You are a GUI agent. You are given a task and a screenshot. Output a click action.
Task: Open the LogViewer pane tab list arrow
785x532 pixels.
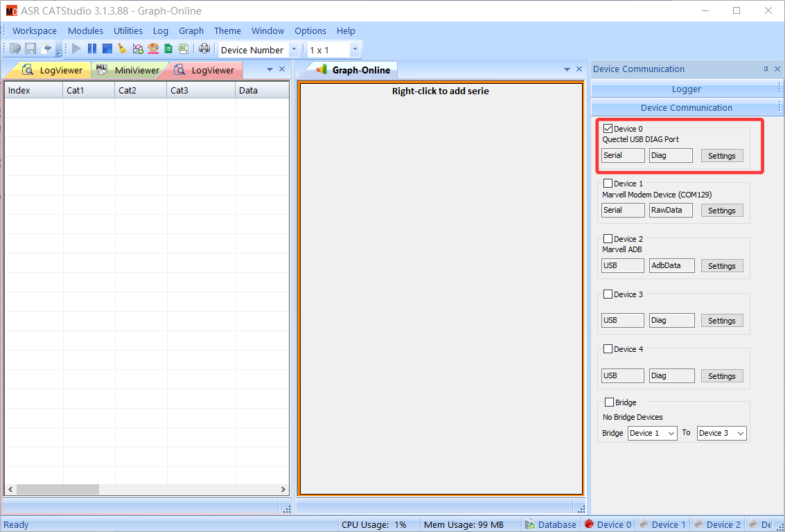tap(270, 69)
